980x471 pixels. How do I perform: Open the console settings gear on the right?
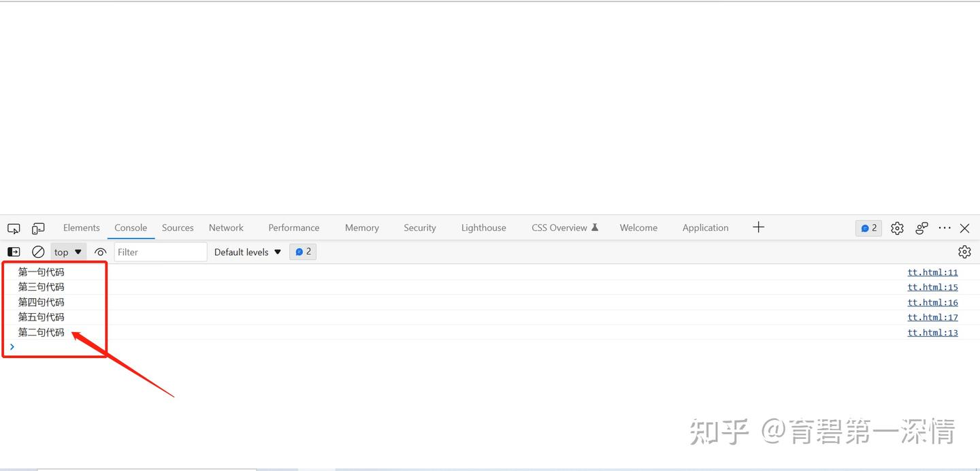pyautogui.click(x=964, y=251)
